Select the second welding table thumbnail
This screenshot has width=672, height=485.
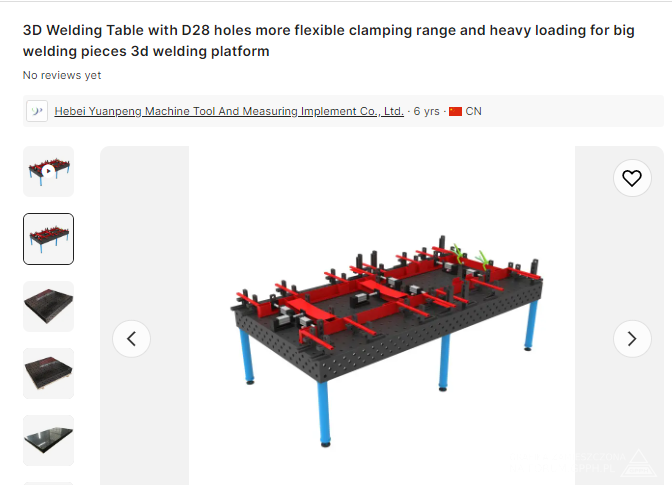[x=48, y=239]
